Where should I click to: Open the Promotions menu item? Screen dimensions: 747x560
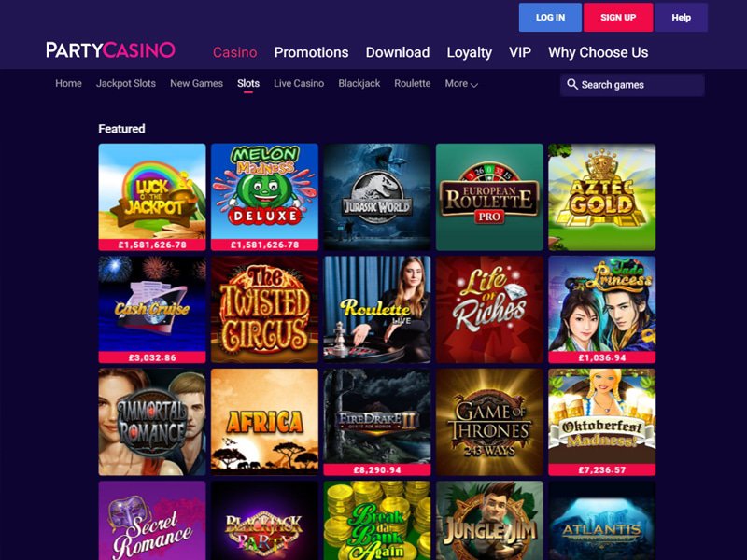pos(311,52)
